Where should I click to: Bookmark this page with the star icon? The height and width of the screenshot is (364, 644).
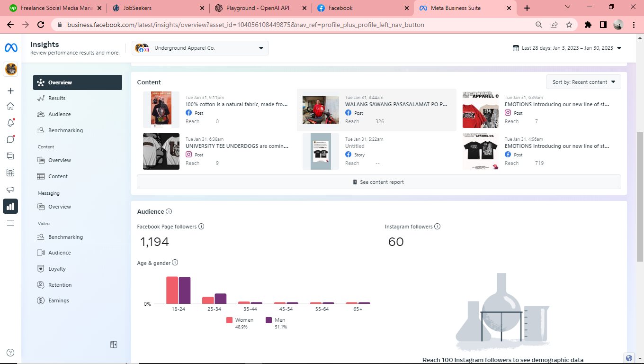click(569, 25)
